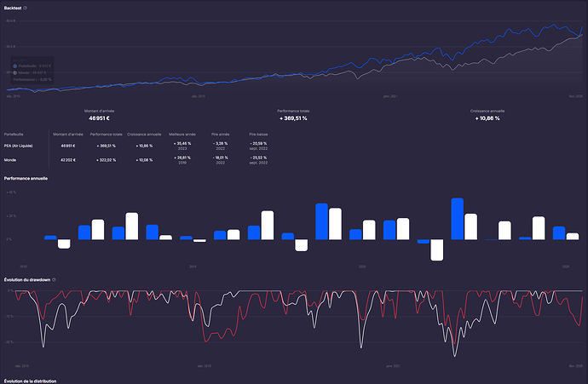The image size is (588, 384).
Task: Click Monde's worst drop value - 25,52 %
Action: [257, 158]
